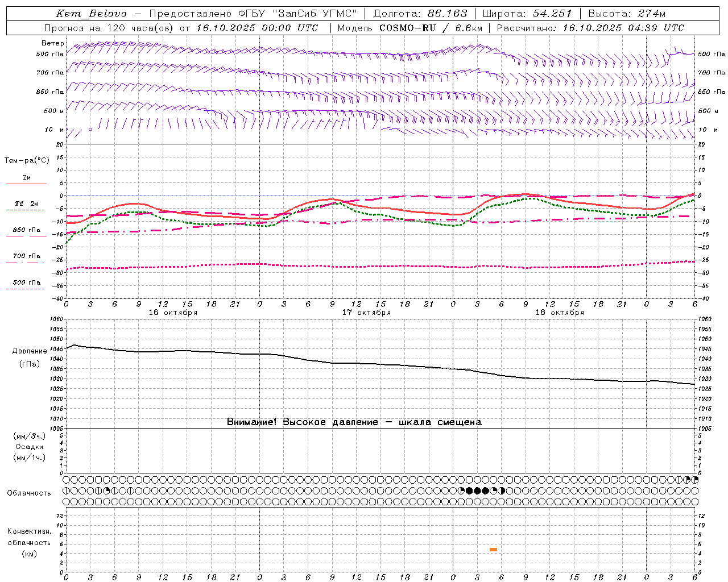Screen dimensions: 728x582
Task: Click the green dashed line sample under Td 2м
Action: coord(26,210)
